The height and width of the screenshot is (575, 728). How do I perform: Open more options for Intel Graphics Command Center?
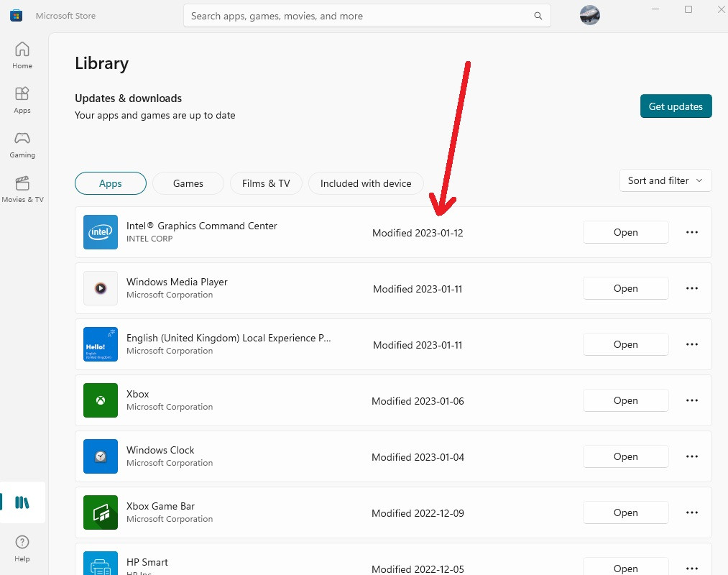point(692,232)
